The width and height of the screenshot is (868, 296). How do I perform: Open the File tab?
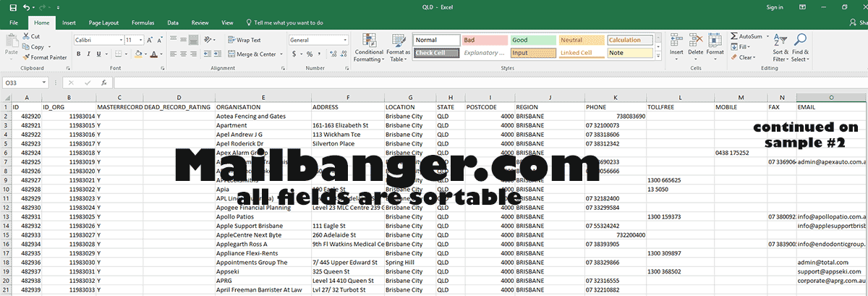(13, 22)
